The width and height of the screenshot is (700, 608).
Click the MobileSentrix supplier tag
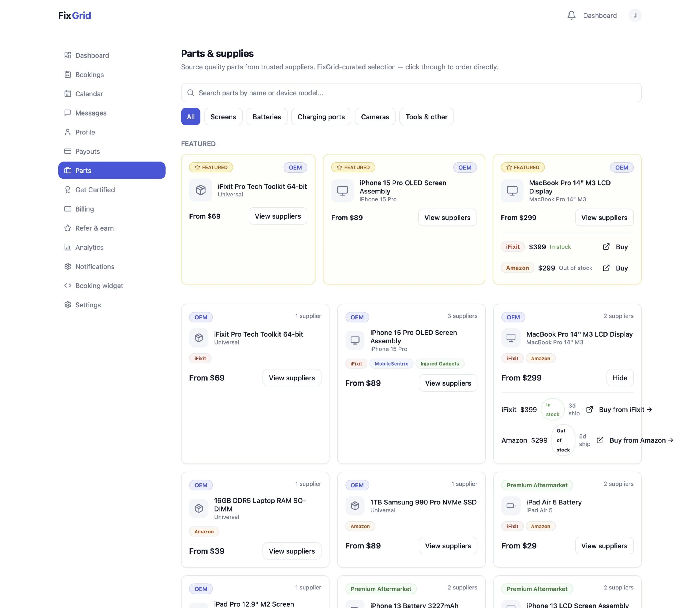(x=391, y=363)
